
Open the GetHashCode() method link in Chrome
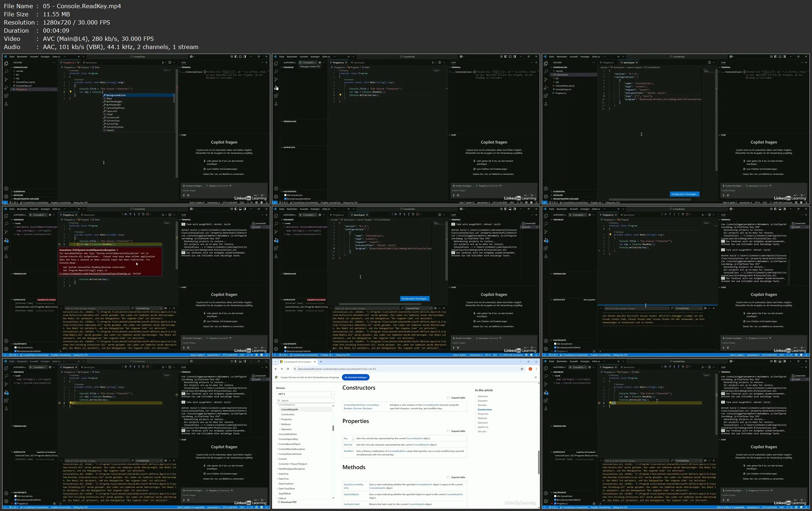(351, 504)
